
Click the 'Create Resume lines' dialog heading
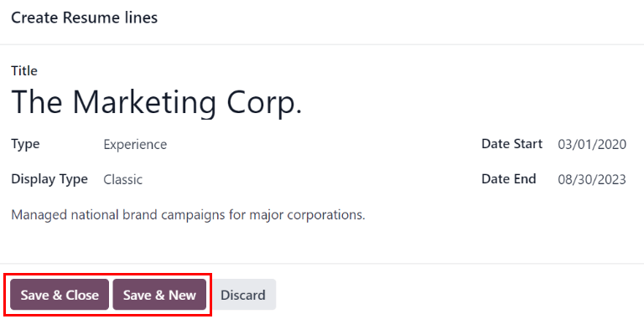point(84,18)
